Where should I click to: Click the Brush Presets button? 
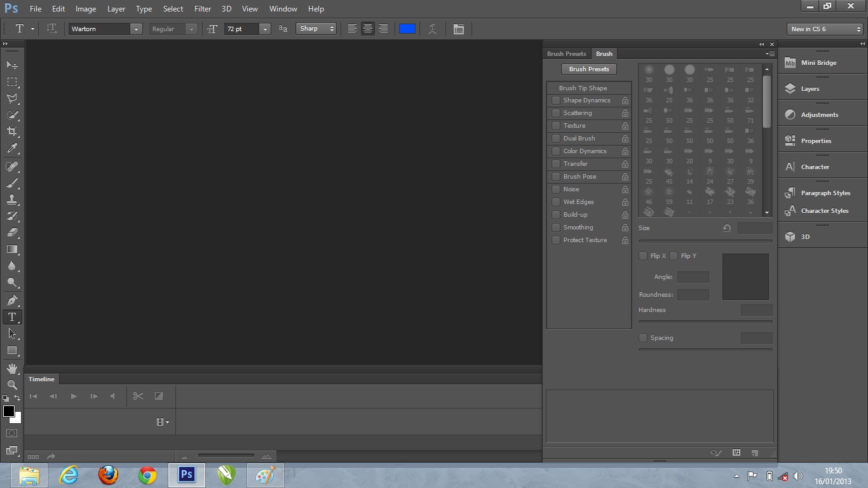click(x=589, y=69)
